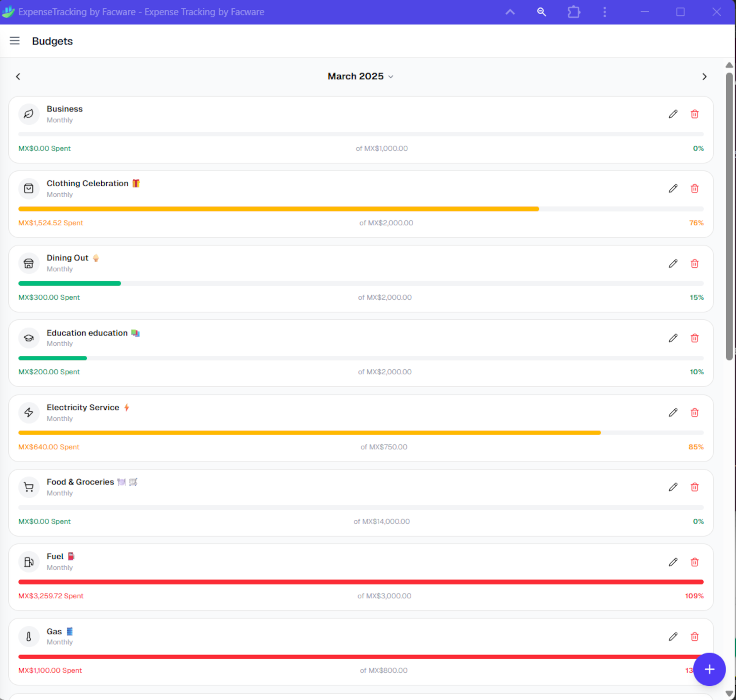This screenshot has height=700, width=736.
Task: Delete the Fuel budget
Action: (694, 562)
